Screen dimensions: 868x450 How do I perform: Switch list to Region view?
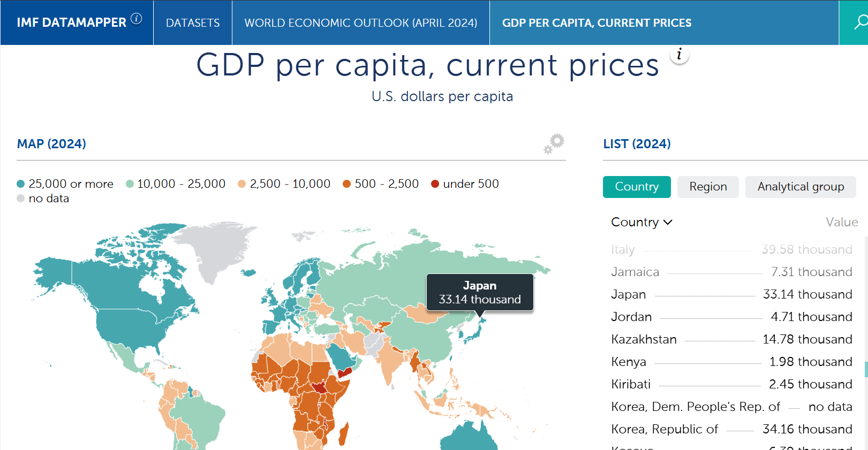(x=707, y=187)
